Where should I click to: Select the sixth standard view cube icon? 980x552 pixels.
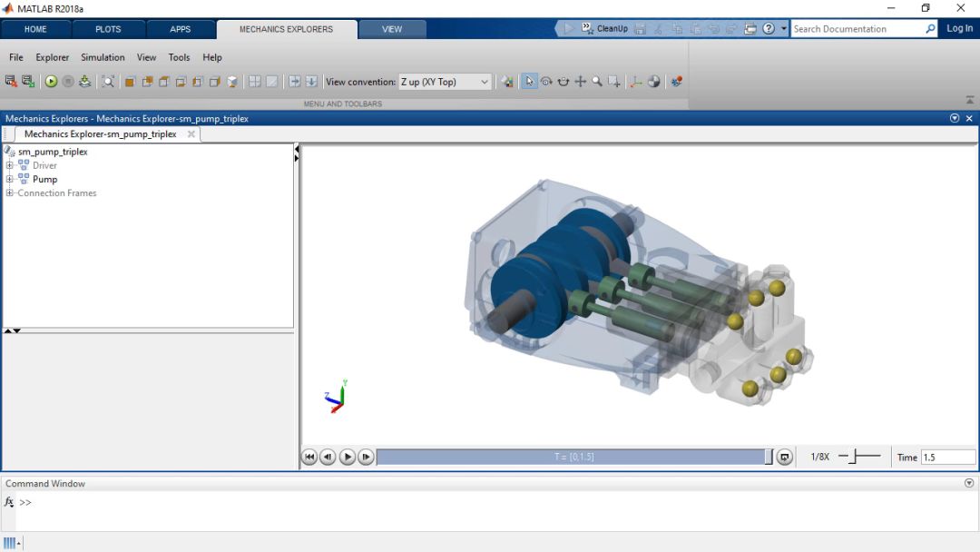point(215,82)
